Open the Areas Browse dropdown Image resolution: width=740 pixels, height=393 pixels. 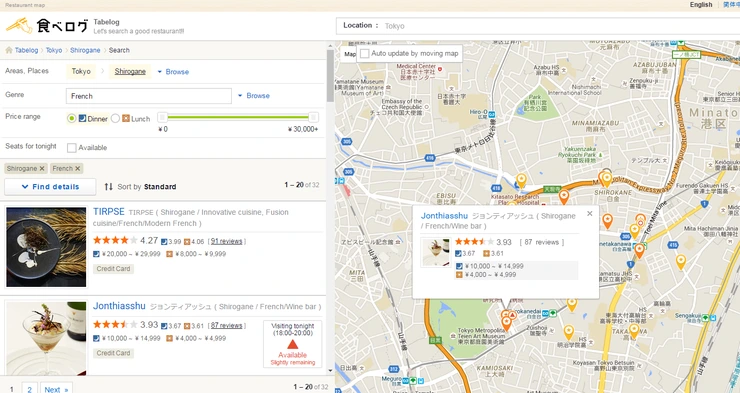173,72
